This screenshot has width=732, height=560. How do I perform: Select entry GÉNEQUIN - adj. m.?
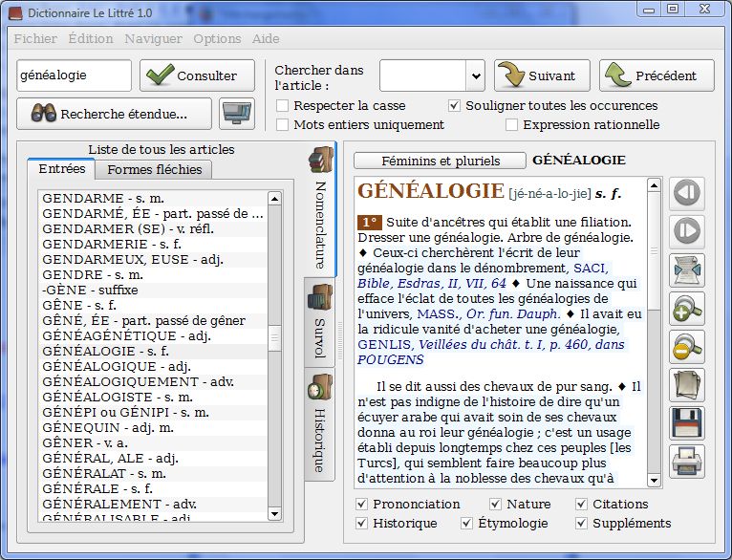tap(154, 428)
